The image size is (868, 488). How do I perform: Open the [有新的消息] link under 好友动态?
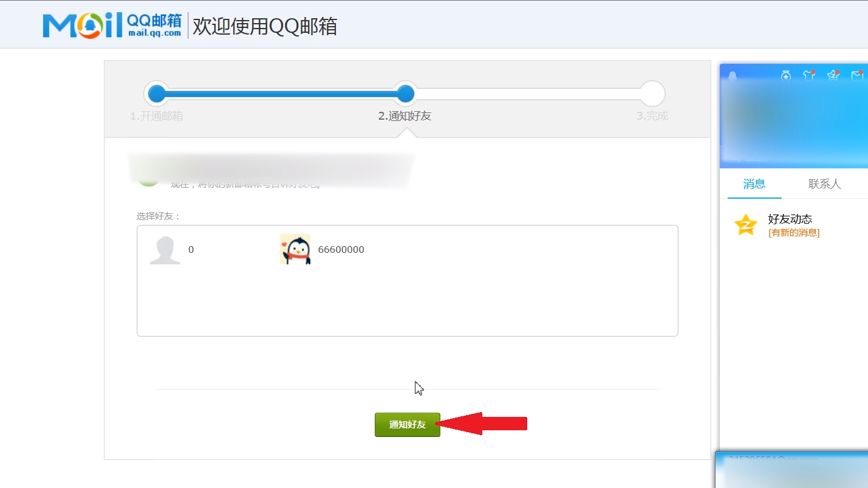pos(793,232)
